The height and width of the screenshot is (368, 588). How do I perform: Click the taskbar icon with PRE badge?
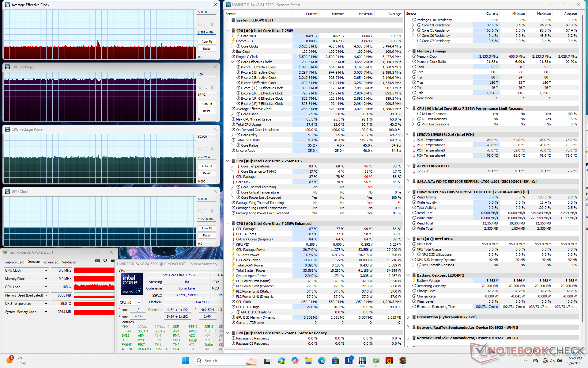(x=281, y=361)
